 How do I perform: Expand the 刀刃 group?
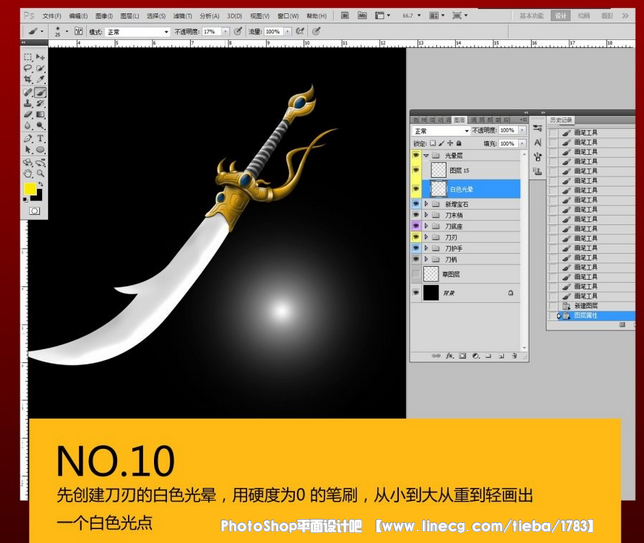(426, 237)
